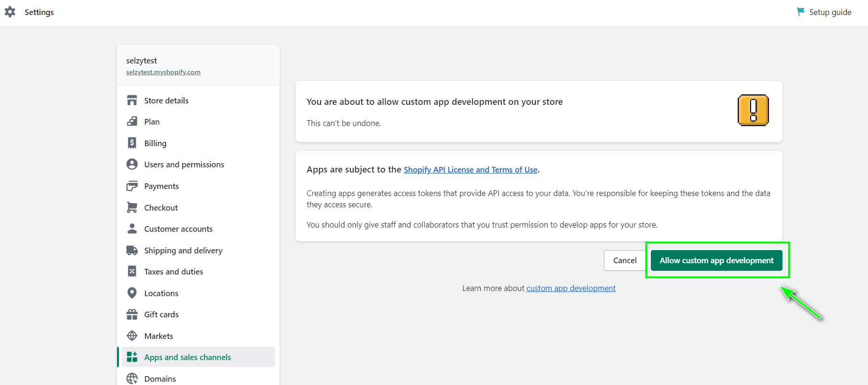The image size is (868, 385).
Task: Select Payments in the sidebar
Action: (198, 186)
